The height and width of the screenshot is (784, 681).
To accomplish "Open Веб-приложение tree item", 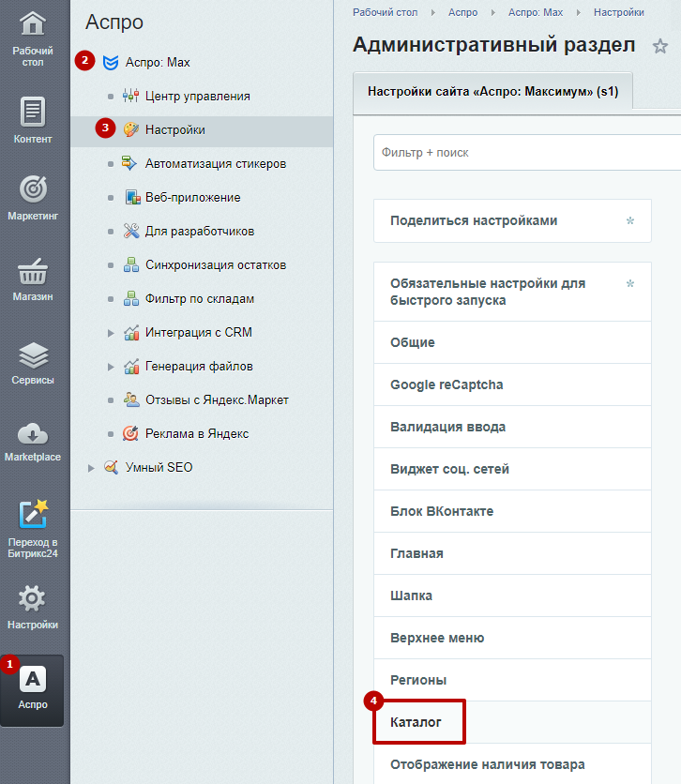I will (x=192, y=198).
